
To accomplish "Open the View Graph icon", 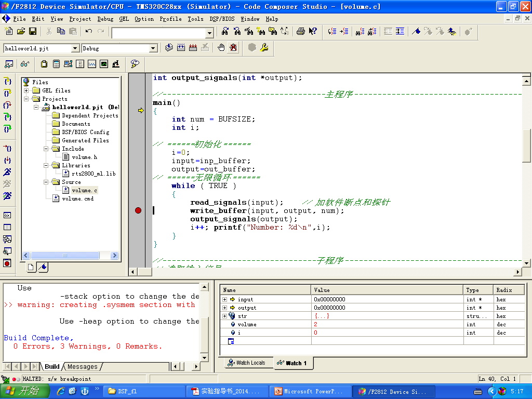I will coord(91,64).
